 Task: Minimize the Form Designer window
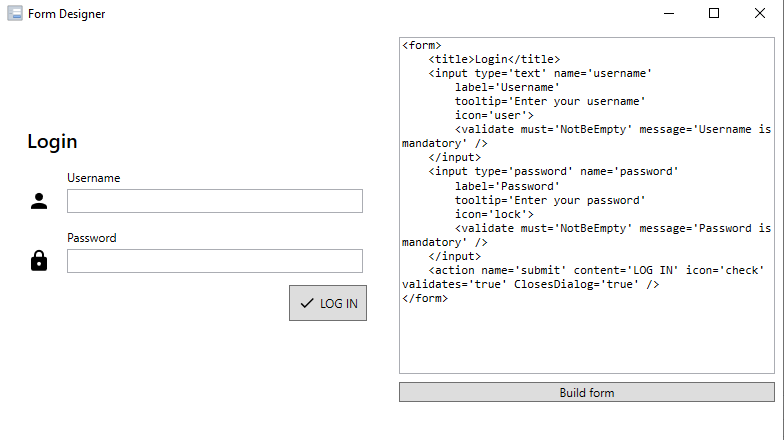tap(669, 14)
